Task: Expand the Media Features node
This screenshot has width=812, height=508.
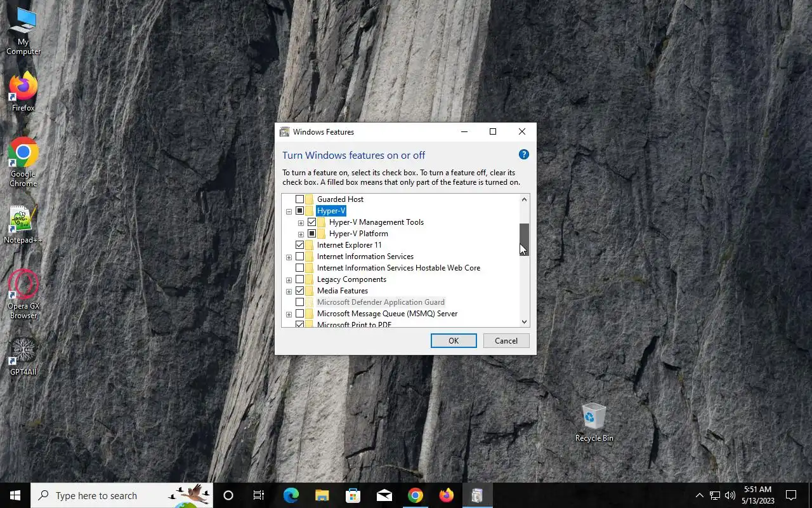Action: 289,291
